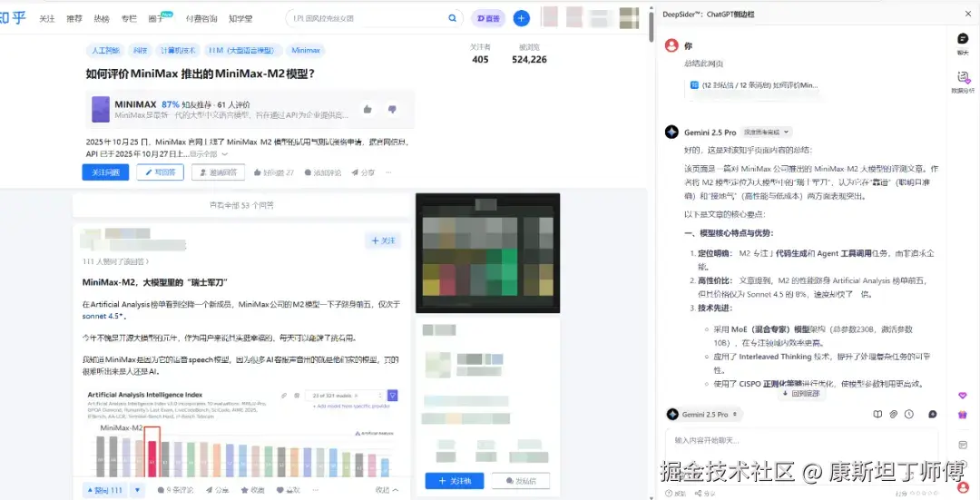Close the DeepSider sidebar
Screen dimensions: 980x500
(x=968, y=14)
